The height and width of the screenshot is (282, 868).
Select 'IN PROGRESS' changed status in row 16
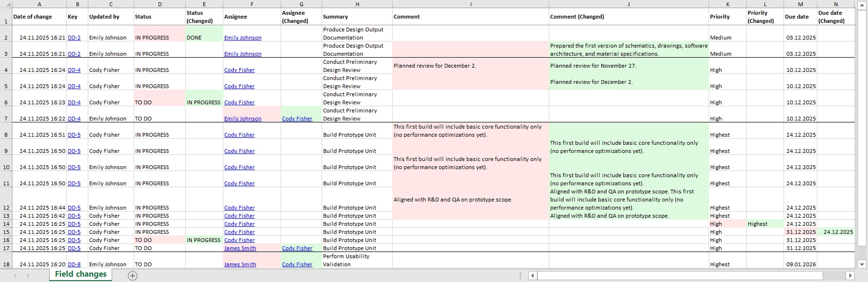tap(204, 240)
